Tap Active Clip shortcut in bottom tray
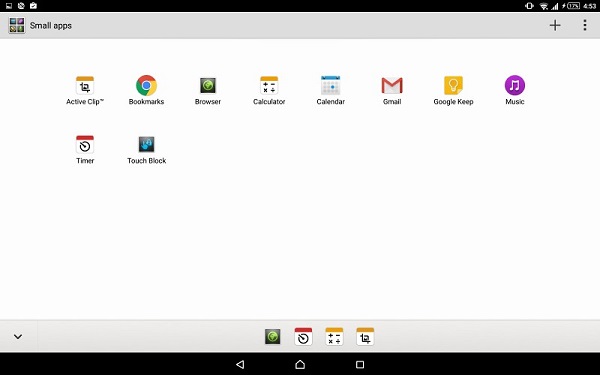This screenshot has height=375, width=600. click(365, 337)
